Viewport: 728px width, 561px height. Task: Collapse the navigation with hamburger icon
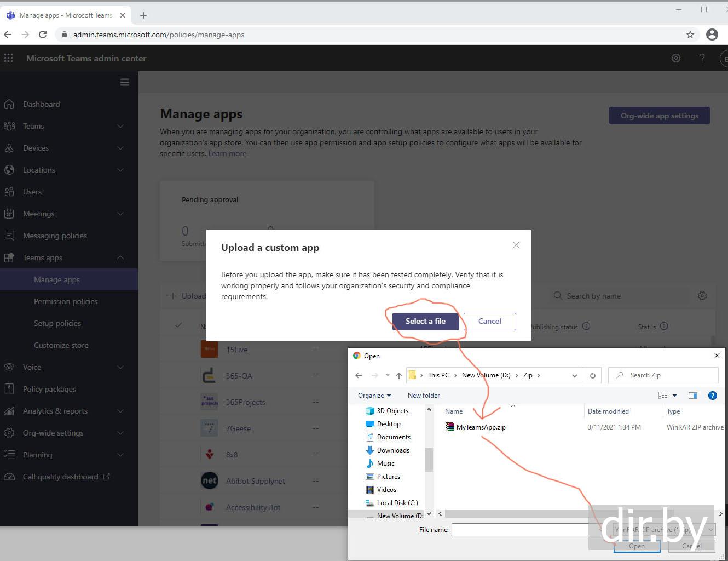tap(125, 82)
